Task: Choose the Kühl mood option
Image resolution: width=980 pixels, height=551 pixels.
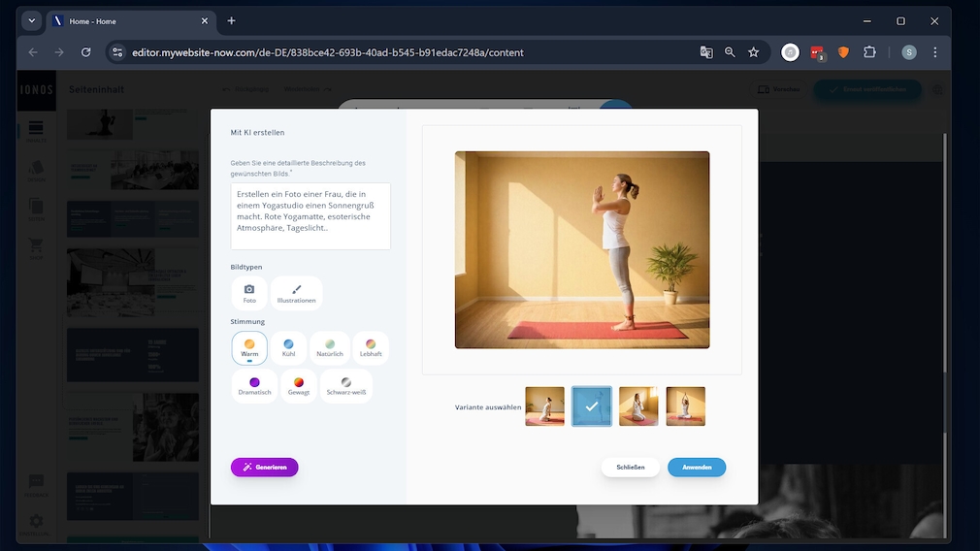Action: point(288,348)
